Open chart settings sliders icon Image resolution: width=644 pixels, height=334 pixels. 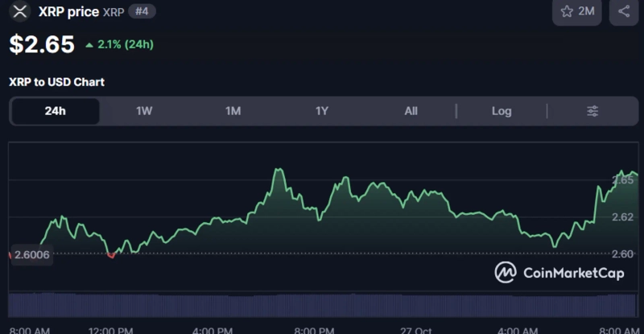[592, 111]
